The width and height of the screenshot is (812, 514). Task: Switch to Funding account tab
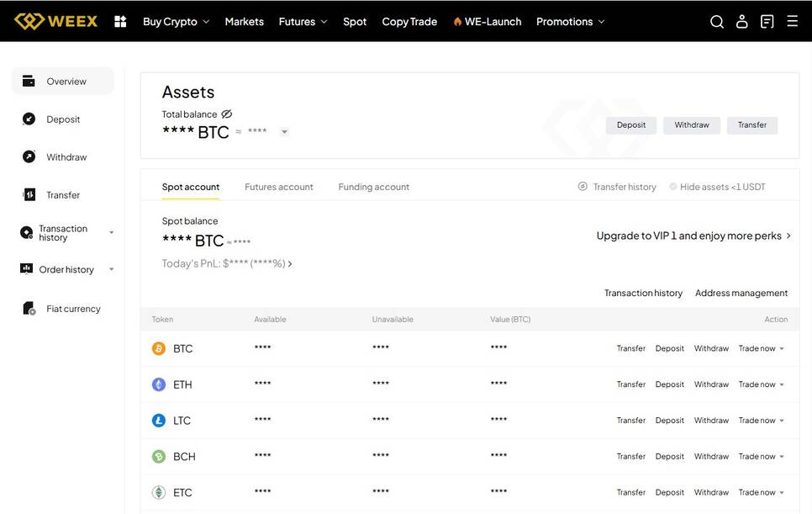click(x=374, y=187)
